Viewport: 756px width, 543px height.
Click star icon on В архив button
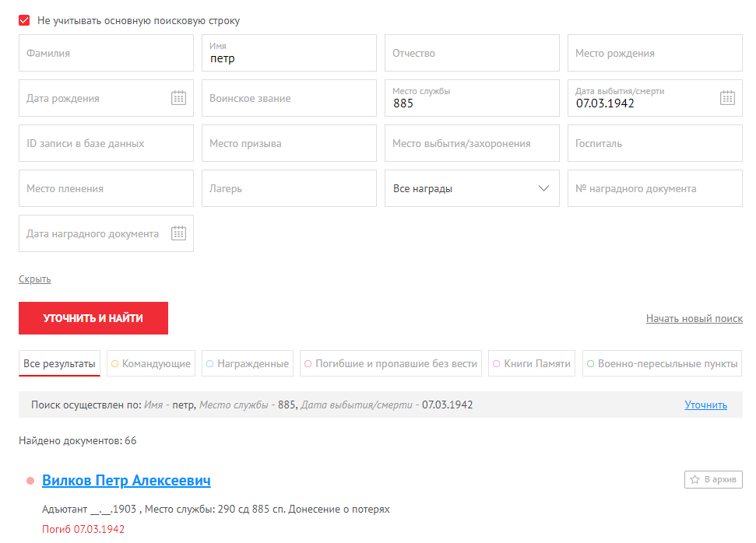click(694, 479)
